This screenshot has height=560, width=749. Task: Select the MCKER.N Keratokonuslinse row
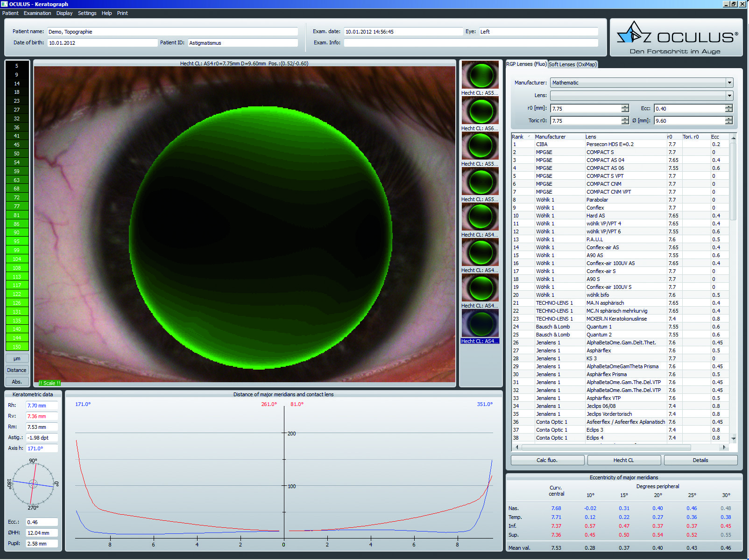(x=620, y=319)
